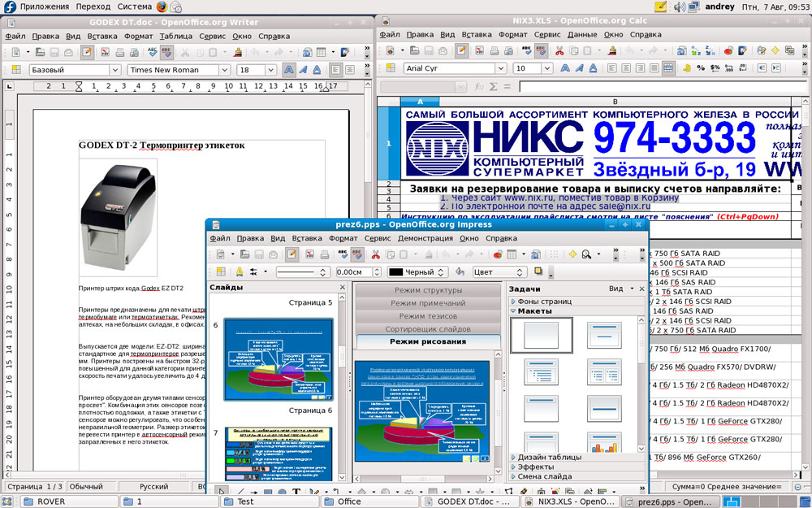Image resolution: width=812 pixels, height=508 pixels.
Task: Run the spellcheck in Writer toolbar
Action: [153, 52]
